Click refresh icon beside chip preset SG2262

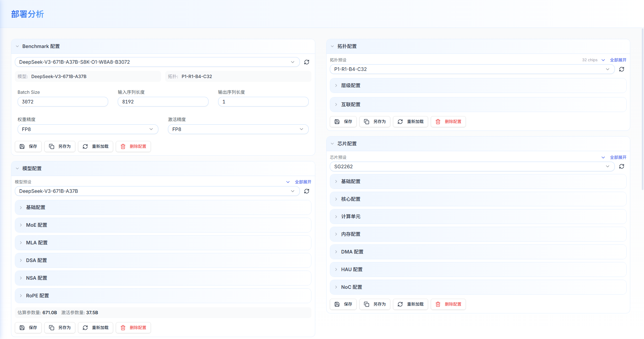(621, 167)
